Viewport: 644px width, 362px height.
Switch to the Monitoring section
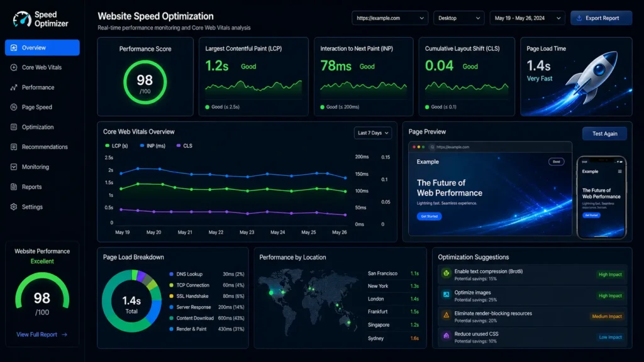click(x=42, y=167)
